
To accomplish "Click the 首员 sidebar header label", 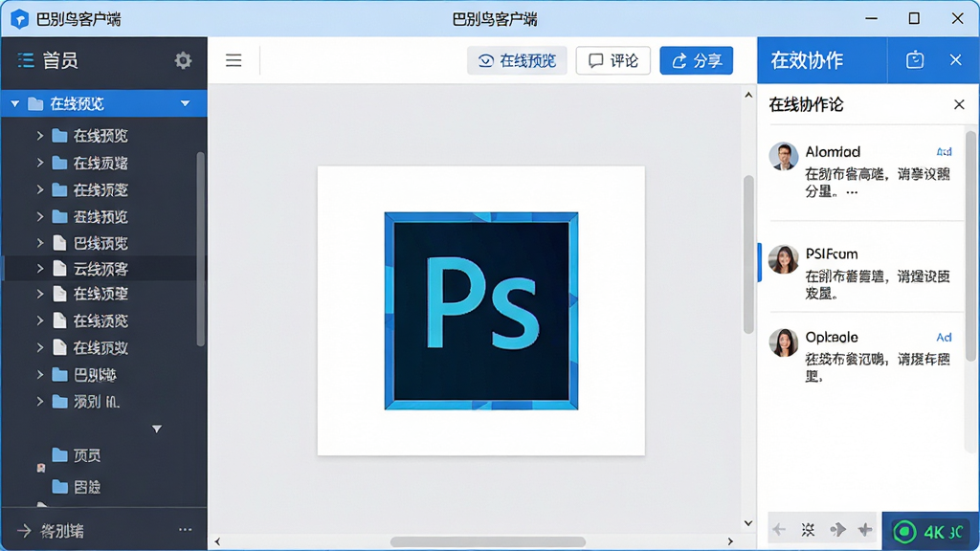I will [60, 60].
